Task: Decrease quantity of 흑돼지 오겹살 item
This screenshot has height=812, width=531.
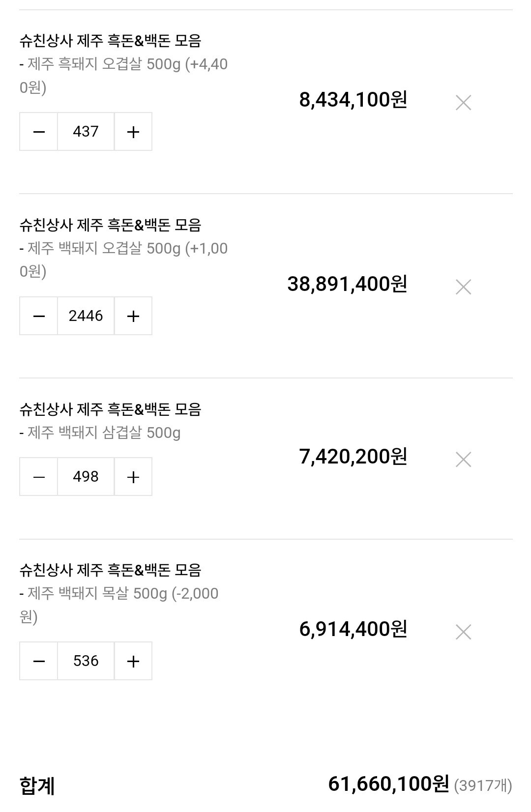Action: [39, 132]
